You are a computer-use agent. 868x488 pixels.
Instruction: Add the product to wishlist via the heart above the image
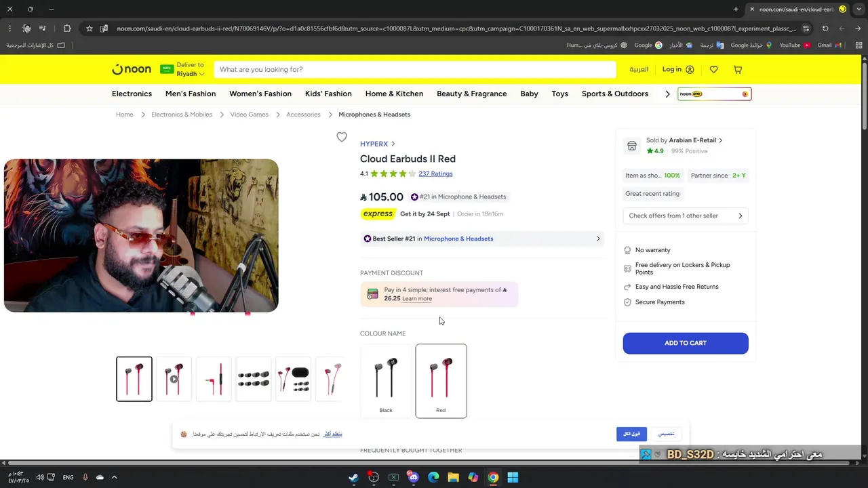coord(342,137)
